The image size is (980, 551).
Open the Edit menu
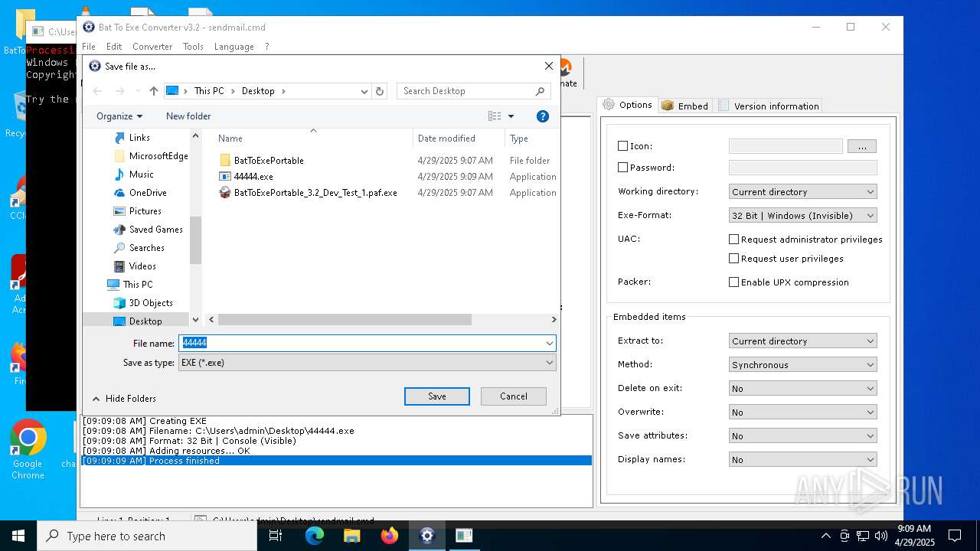(x=114, y=47)
